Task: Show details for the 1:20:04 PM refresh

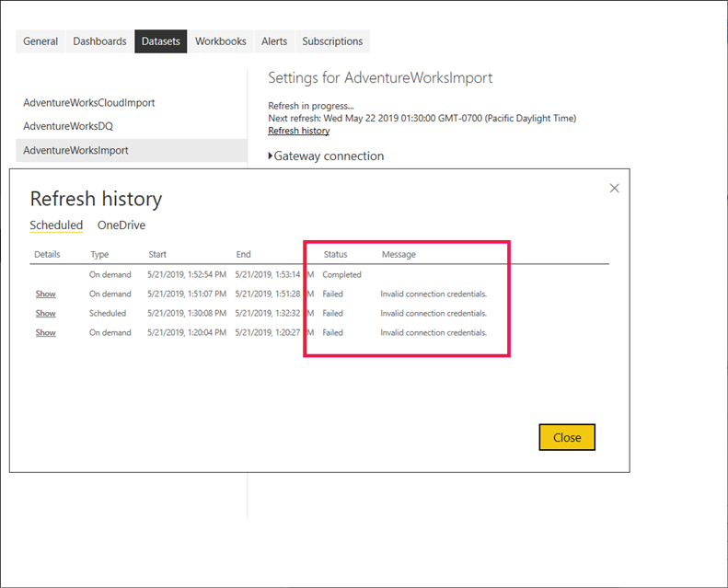Action: pos(46,333)
